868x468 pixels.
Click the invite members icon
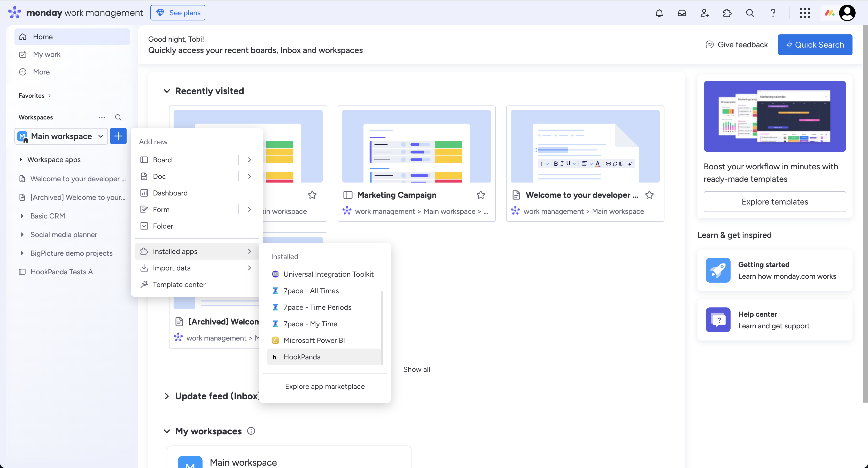click(x=704, y=13)
